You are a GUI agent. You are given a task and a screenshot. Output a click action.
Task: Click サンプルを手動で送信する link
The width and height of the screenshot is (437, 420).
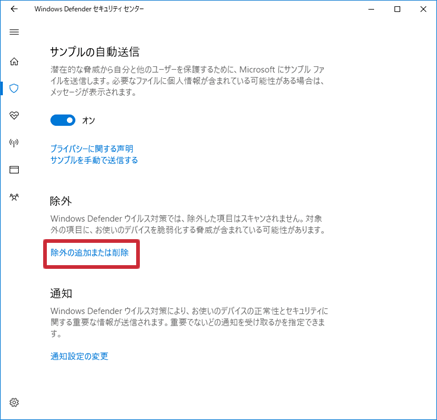[94, 160]
